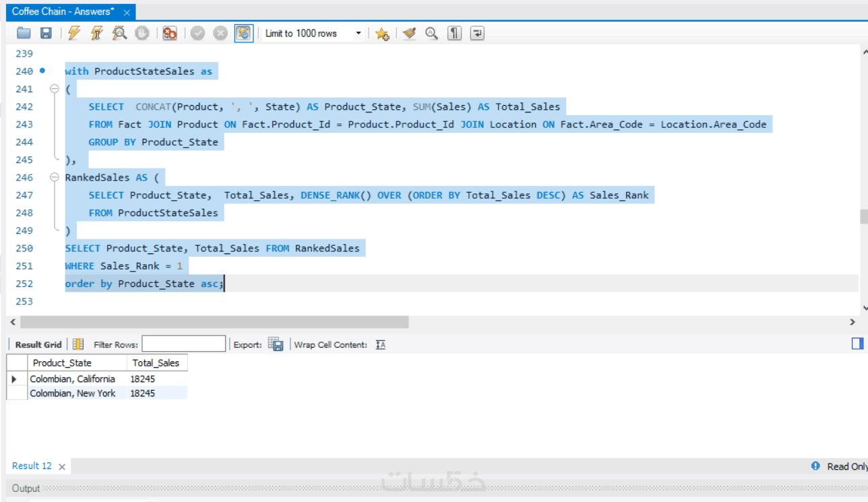868x502 pixels.
Task: Click the word ProductStateSales on line 240
Action: tap(144, 71)
